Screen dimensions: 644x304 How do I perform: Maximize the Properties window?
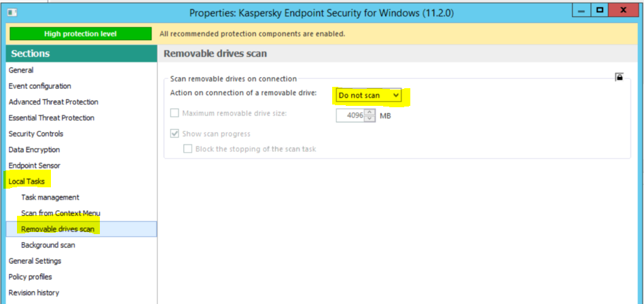pyautogui.click(x=600, y=11)
